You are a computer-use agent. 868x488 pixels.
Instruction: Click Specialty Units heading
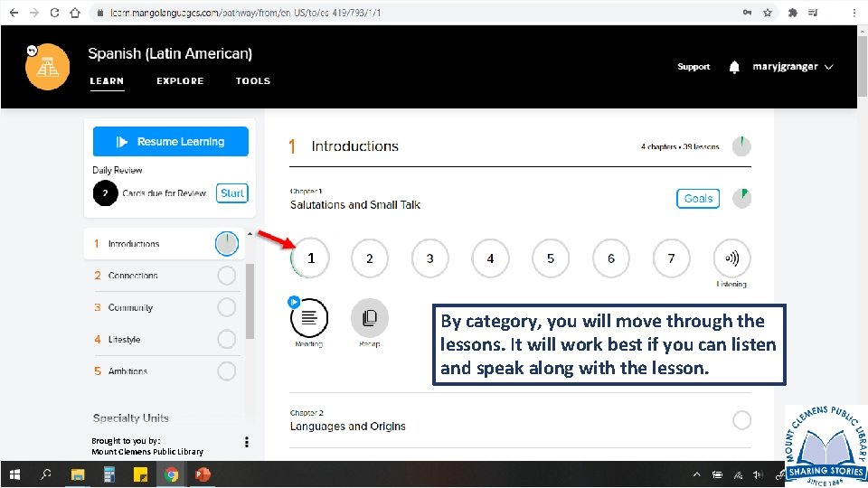(130, 418)
